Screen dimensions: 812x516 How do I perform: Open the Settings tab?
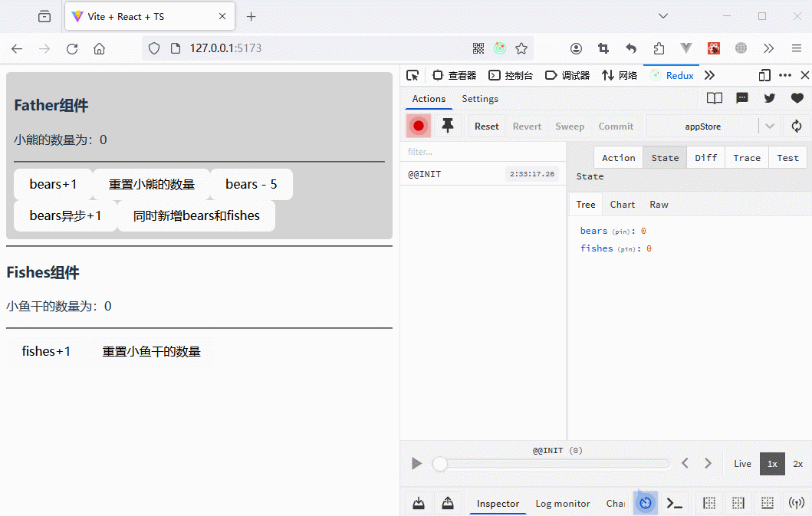[480, 99]
